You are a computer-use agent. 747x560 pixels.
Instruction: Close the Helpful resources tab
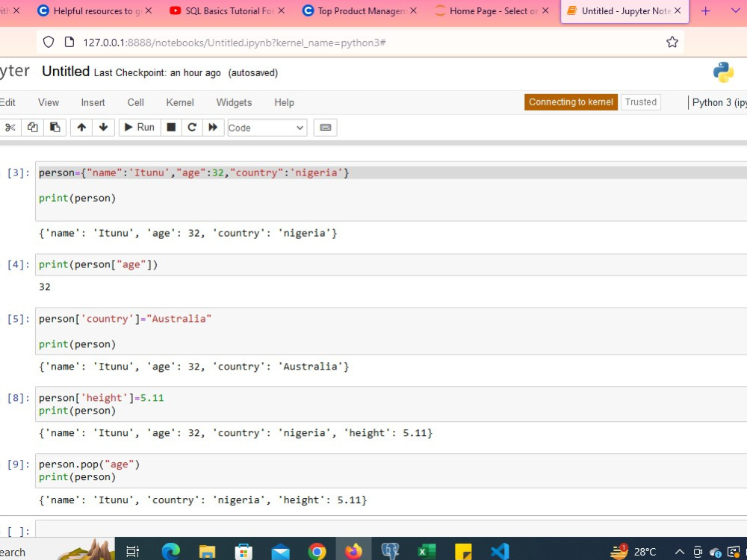click(149, 10)
